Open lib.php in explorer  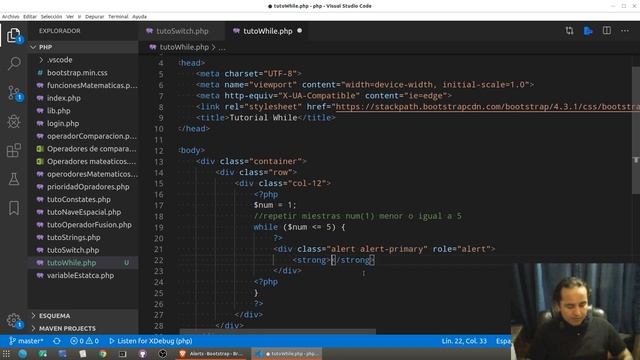[x=83, y=111]
